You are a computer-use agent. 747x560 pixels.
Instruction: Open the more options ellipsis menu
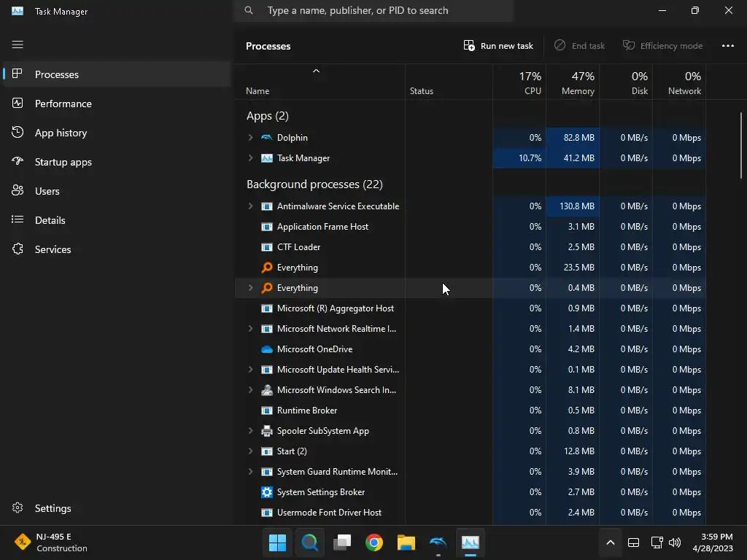pos(727,46)
